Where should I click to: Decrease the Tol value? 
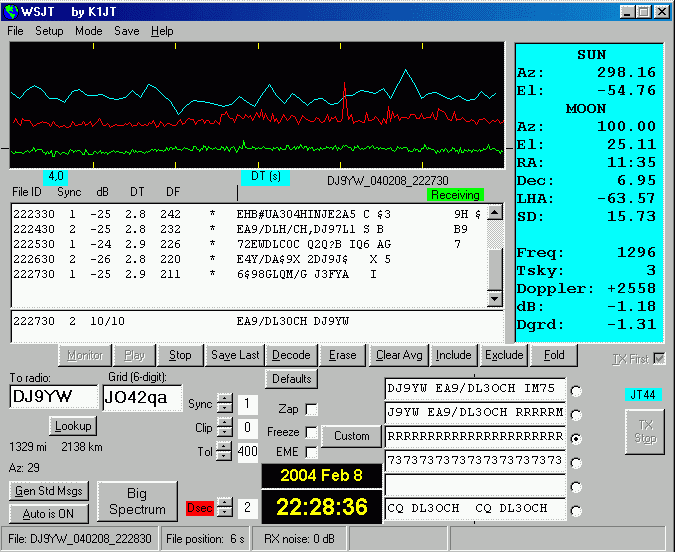coord(224,456)
